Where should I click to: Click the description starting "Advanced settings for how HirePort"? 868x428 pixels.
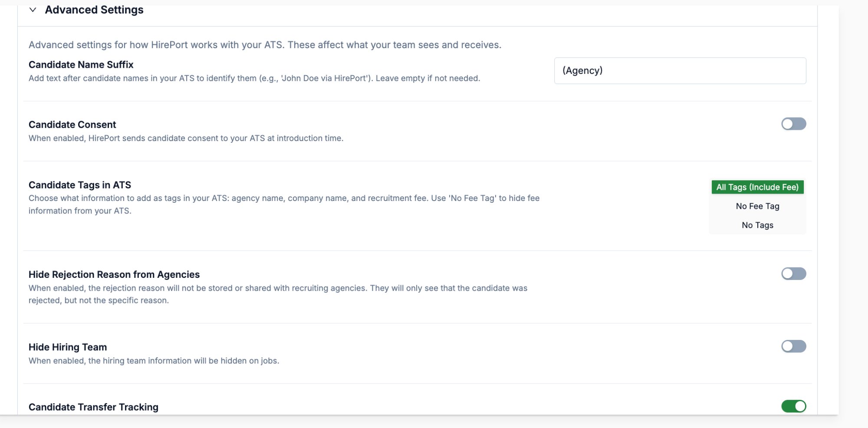pyautogui.click(x=265, y=45)
